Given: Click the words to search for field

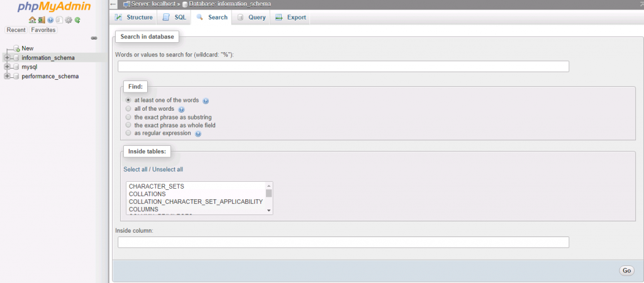Looking at the screenshot, I should point(343,66).
